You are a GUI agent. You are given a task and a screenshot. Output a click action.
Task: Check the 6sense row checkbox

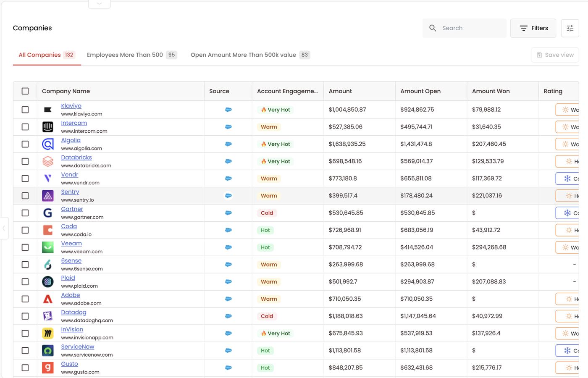[x=25, y=265]
